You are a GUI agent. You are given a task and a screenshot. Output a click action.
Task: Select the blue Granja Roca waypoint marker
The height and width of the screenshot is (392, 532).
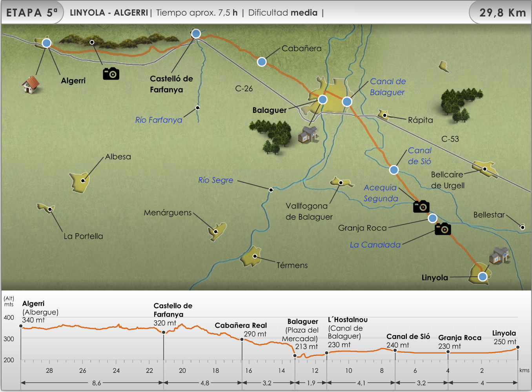pyautogui.click(x=432, y=218)
